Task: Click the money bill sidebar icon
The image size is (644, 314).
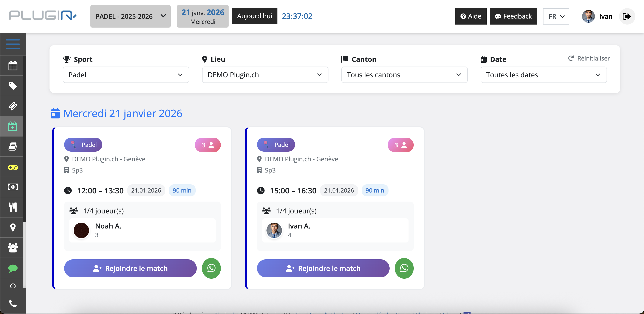Action: pyautogui.click(x=13, y=187)
